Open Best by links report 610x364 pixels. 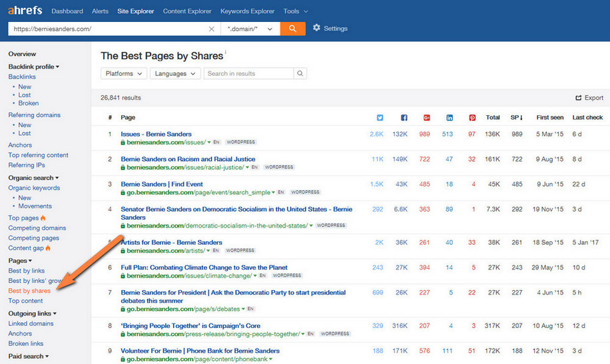(27, 271)
